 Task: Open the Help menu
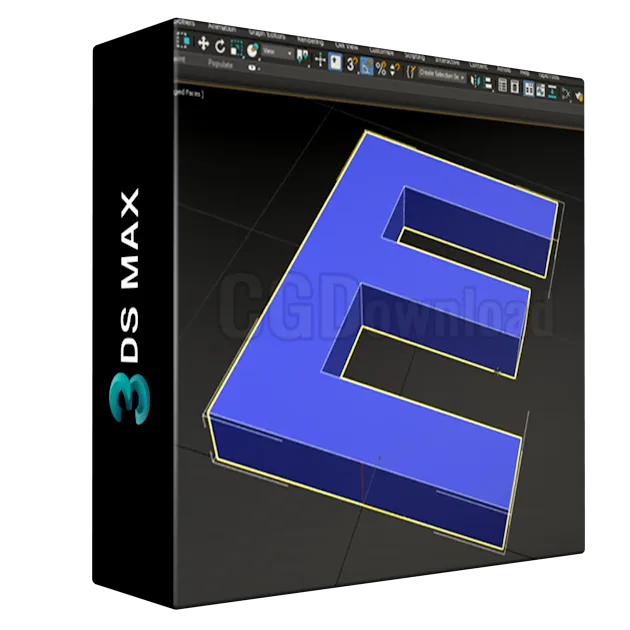[525, 73]
